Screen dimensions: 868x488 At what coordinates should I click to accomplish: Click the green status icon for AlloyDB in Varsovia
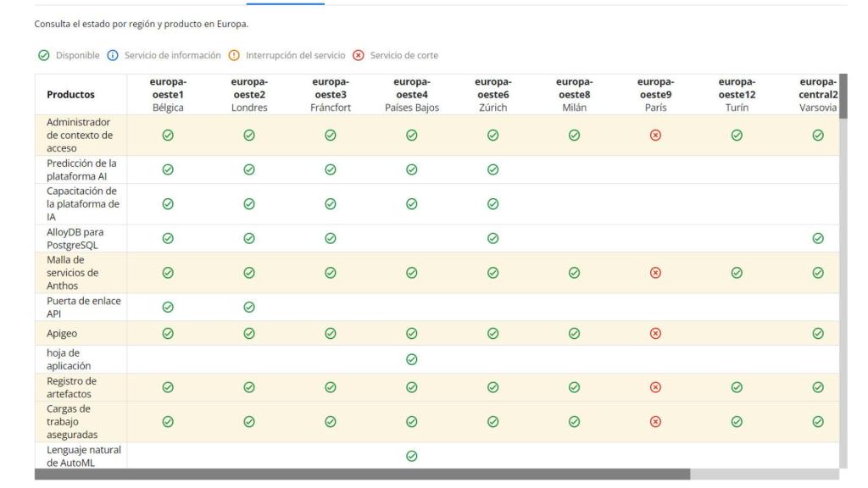click(818, 238)
